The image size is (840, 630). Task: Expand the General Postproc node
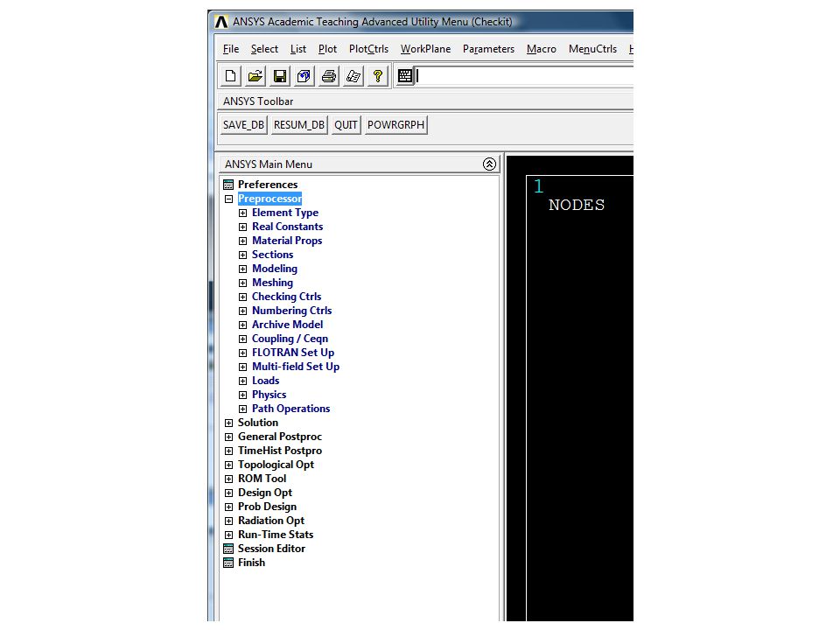point(228,437)
